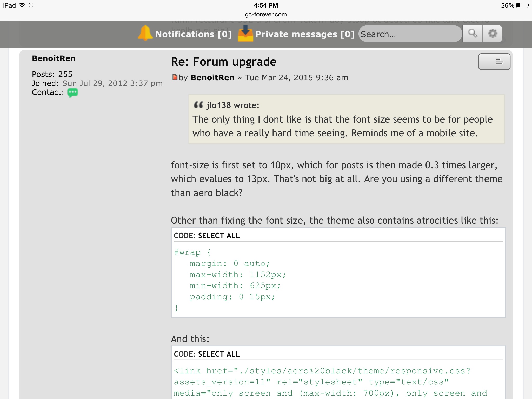Viewport: 532px width, 399px height.
Task: Click the green contact chat bubble icon
Action: click(x=72, y=92)
